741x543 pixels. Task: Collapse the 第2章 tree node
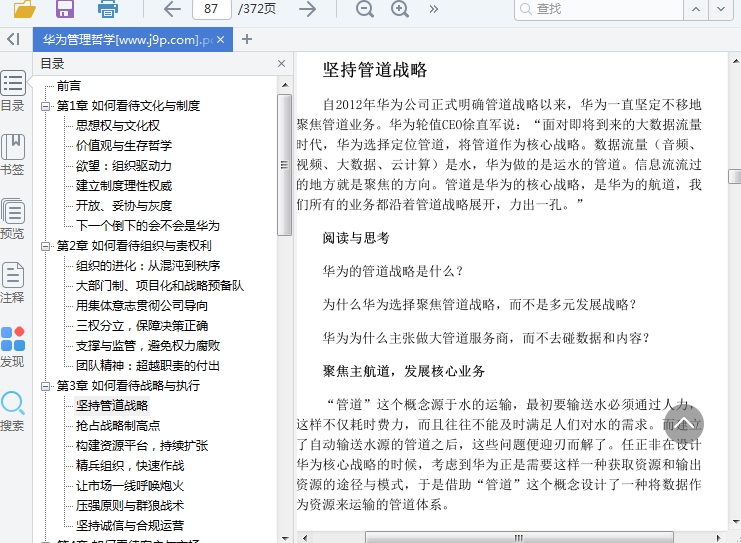click(45, 246)
